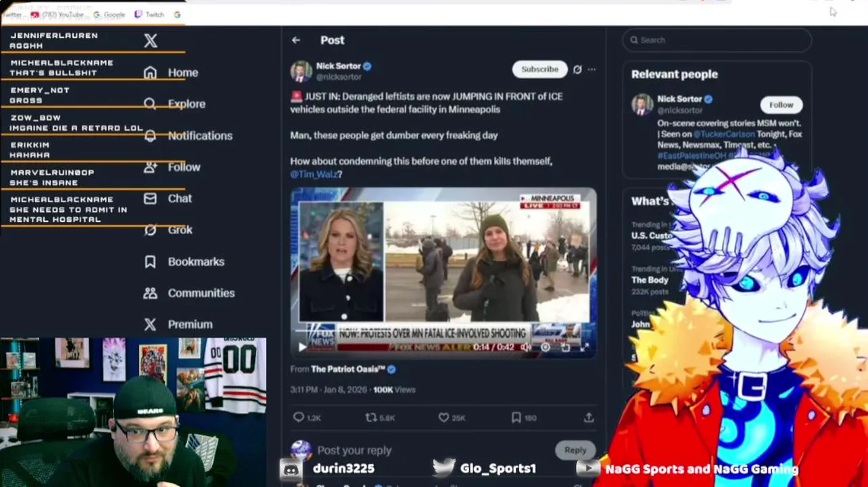Open the video settings gear

(x=546, y=347)
